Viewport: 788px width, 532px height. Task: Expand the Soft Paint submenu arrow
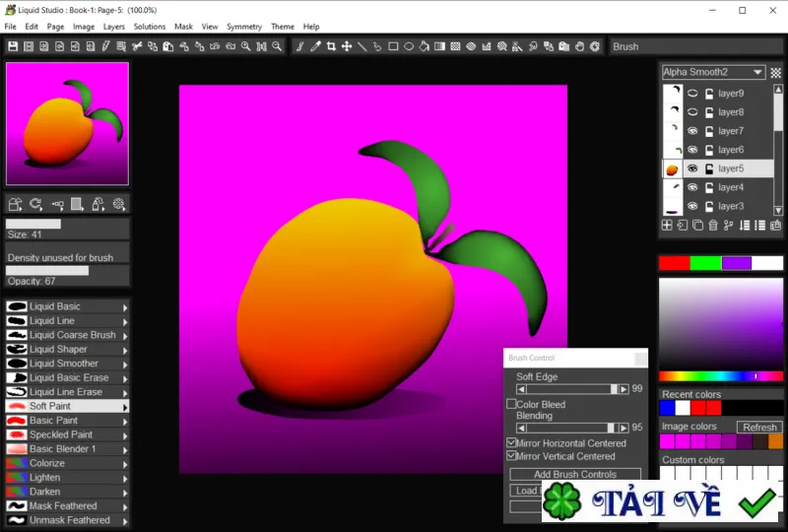125,406
